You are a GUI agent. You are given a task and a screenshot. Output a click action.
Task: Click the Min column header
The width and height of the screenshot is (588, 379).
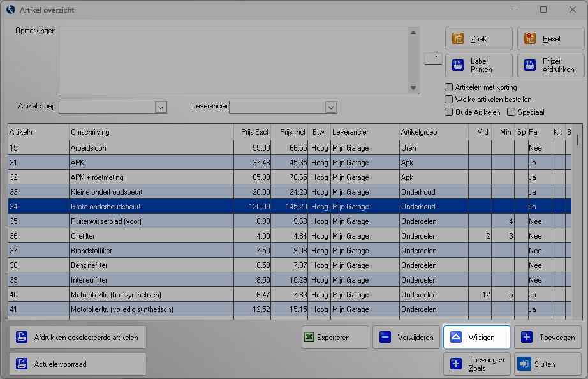click(x=503, y=132)
